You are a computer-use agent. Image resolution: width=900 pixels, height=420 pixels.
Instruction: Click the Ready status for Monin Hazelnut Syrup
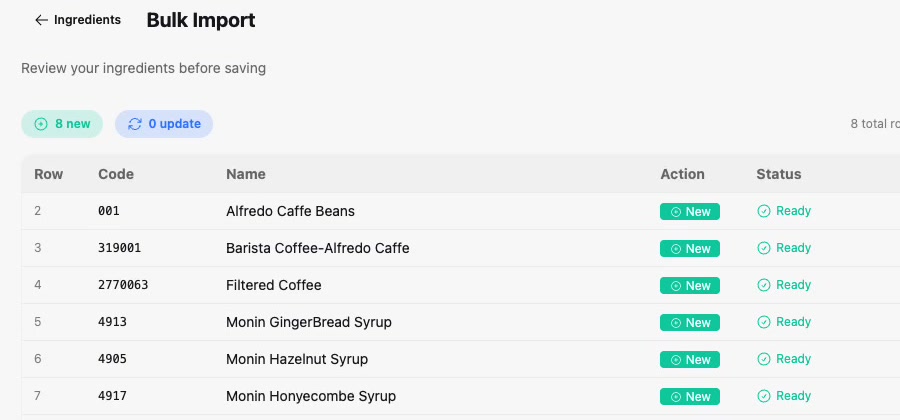click(784, 359)
